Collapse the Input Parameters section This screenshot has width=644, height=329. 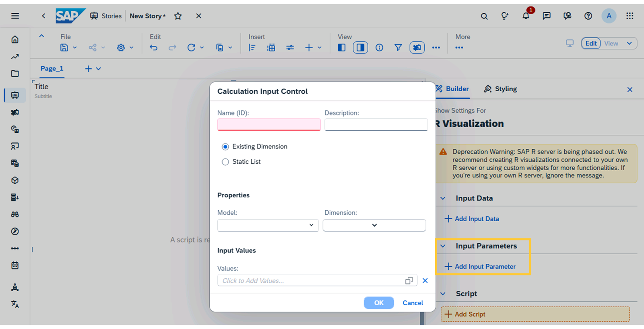click(x=443, y=246)
